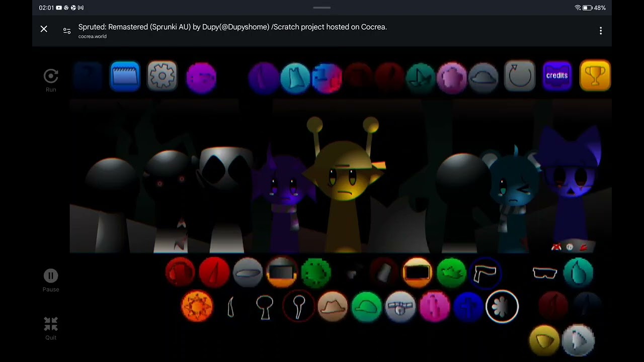Pick the white-ringed flower icon
The height and width of the screenshot is (362, 644).
pyautogui.click(x=502, y=306)
